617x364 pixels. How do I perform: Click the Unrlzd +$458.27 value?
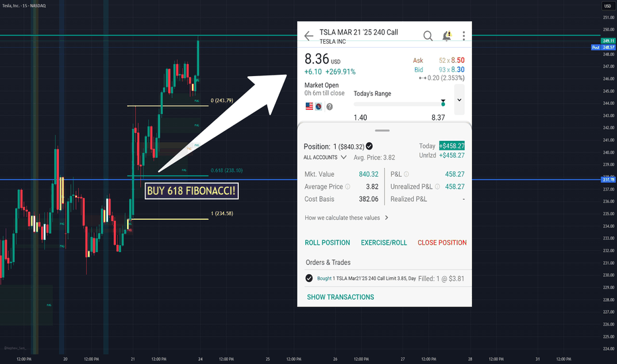451,155
